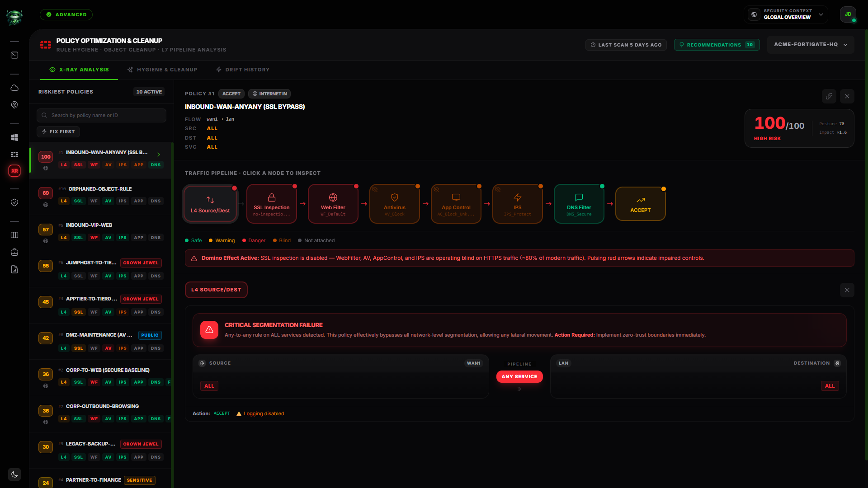Click the ANY SERVICE pipeline button
Image resolution: width=868 pixels, height=488 pixels.
click(x=519, y=376)
